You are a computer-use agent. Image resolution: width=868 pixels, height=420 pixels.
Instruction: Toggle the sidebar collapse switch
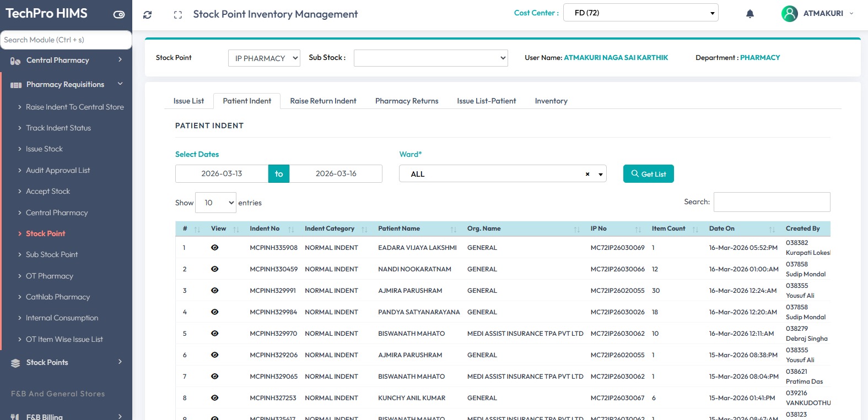(119, 14)
